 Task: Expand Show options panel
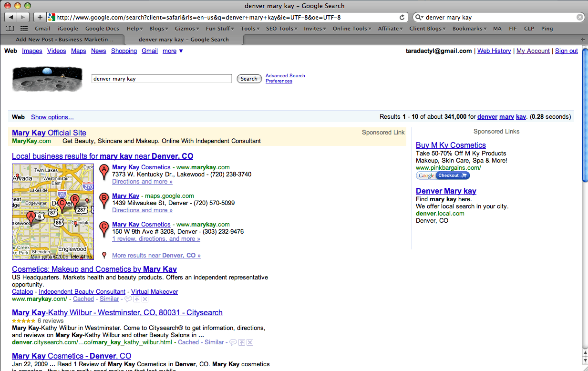tap(52, 117)
